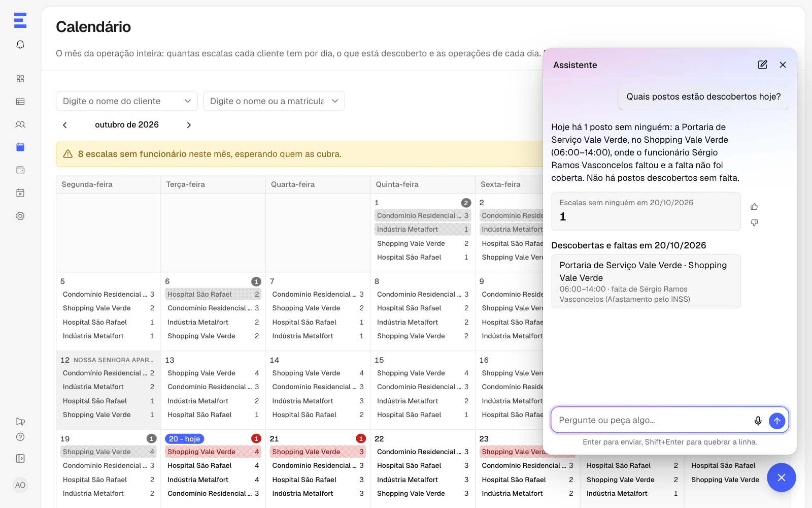Open the people icon in sidebar
The width and height of the screenshot is (812, 508).
[x=20, y=124]
